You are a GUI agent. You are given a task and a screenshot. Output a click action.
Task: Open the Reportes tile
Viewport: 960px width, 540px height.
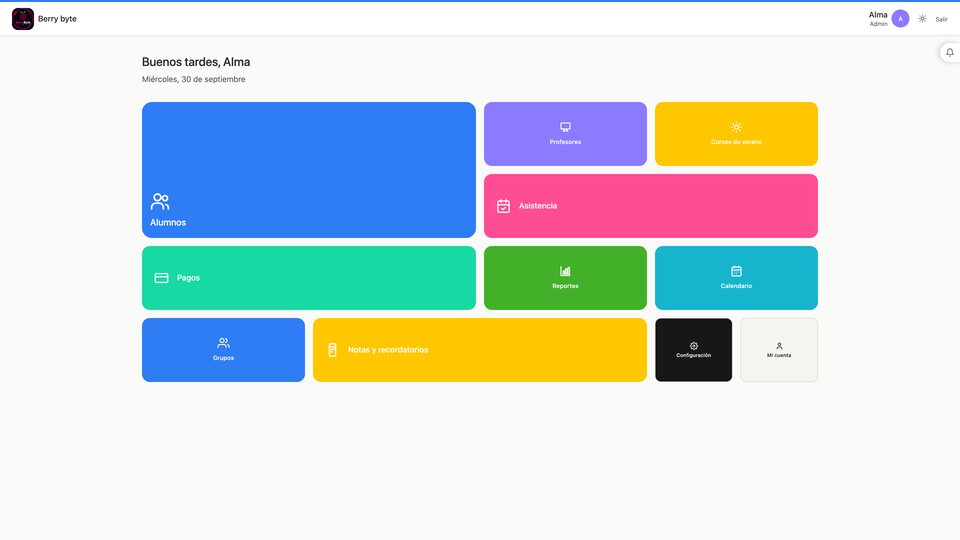pos(565,278)
